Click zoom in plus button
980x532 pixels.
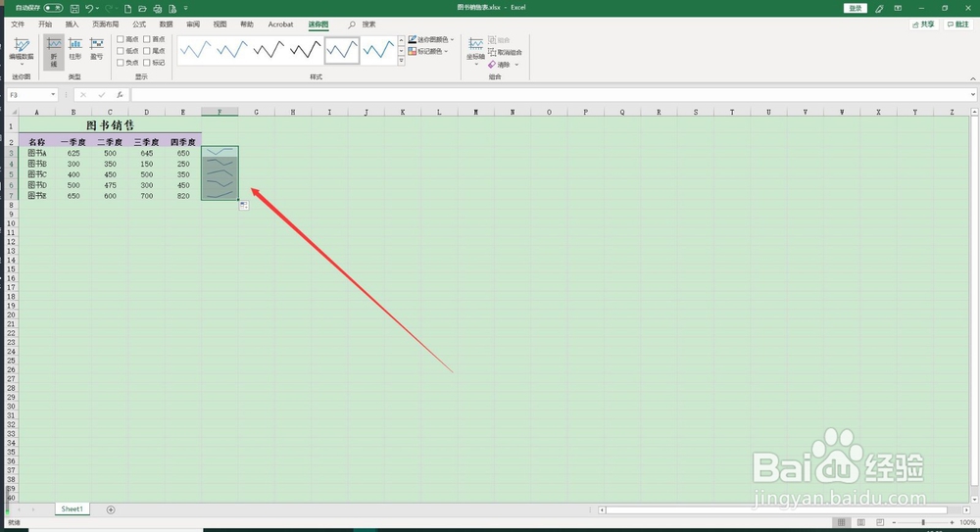(x=952, y=522)
